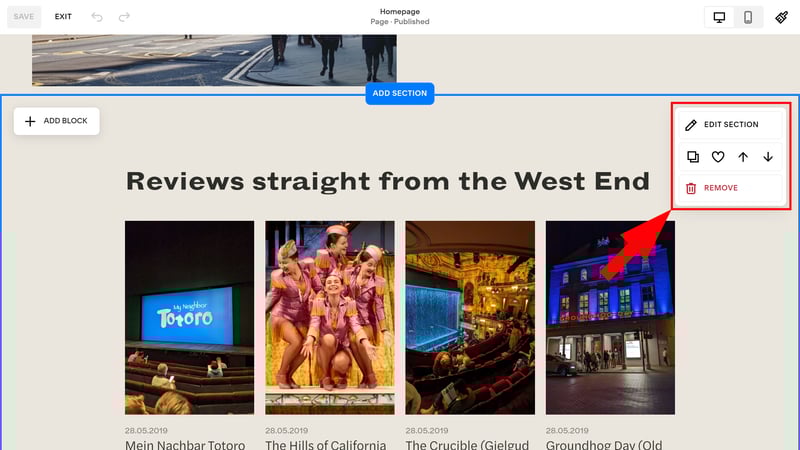Click Add Block button
Image resolution: width=800 pixels, height=450 pixels.
pyautogui.click(x=57, y=121)
